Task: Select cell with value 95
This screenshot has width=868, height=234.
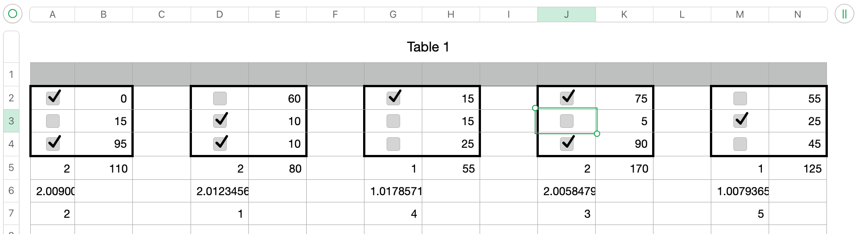Action: click(103, 144)
